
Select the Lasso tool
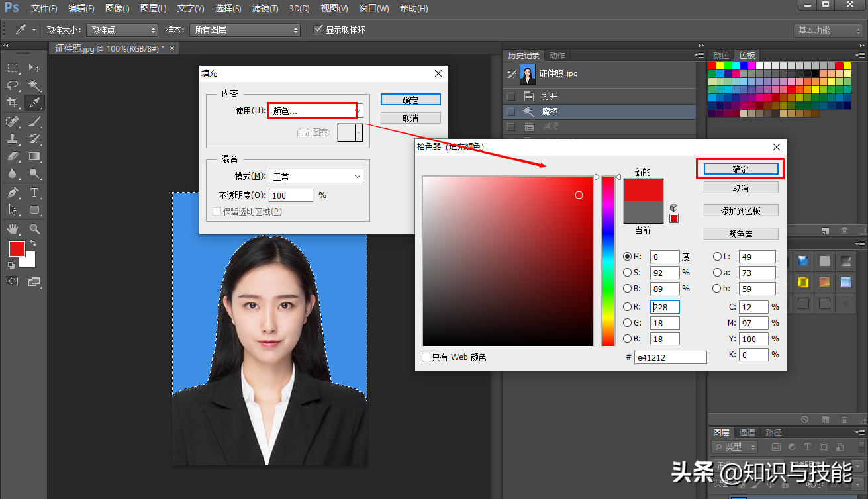(13, 85)
